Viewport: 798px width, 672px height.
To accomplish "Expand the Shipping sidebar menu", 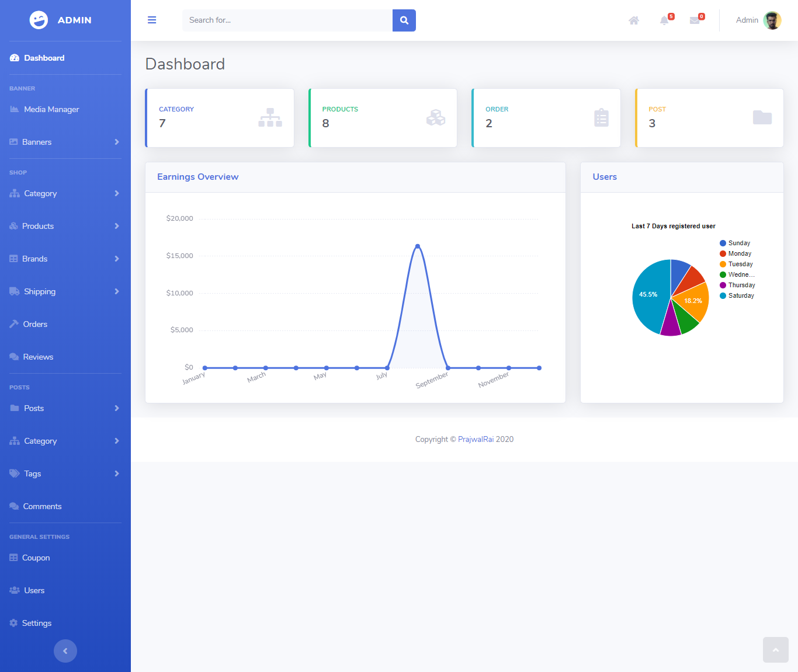I will [40, 291].
